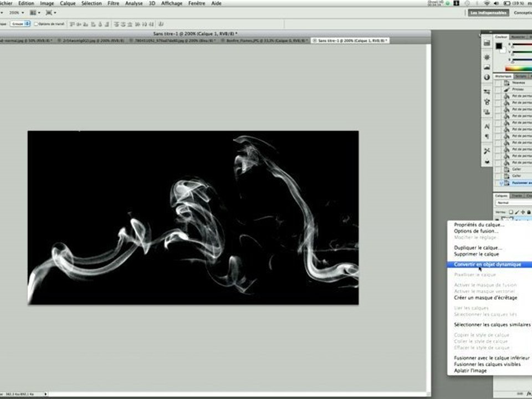Screen dimensions: 532x399
Task: Switch to the 780451092_970ad7da80.jpg document tab
Action: click(173, 40)
